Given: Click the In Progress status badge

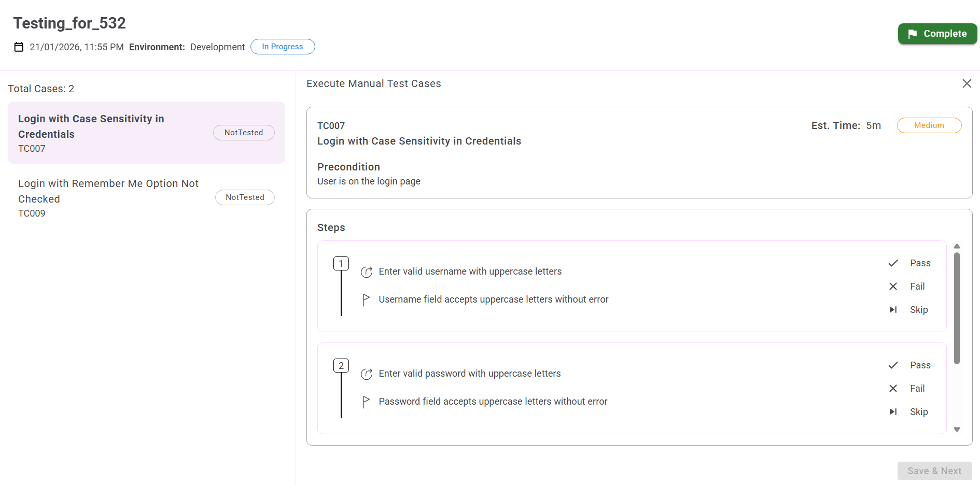Looking at the screenshot, I should click(x=283, y=47).
